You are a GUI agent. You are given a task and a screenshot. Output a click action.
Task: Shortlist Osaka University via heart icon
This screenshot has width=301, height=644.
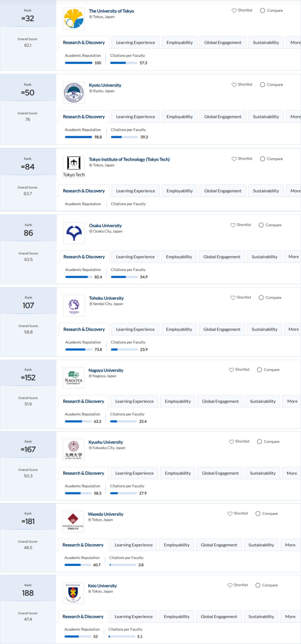(233, 225)
